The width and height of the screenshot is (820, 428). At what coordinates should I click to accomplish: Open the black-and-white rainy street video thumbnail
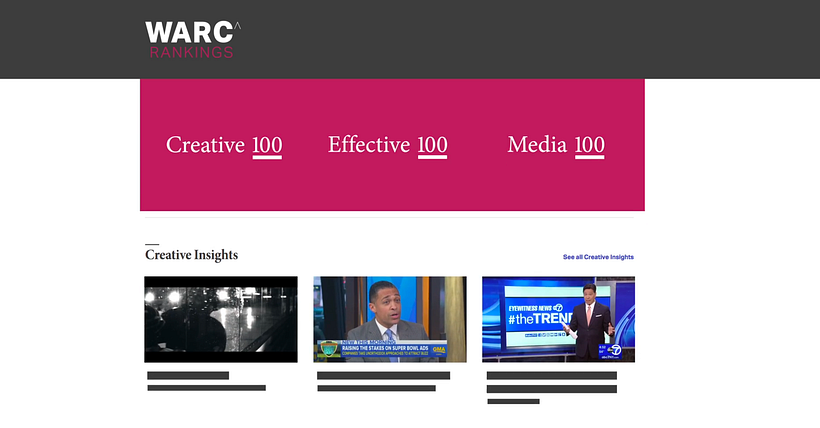221,319
